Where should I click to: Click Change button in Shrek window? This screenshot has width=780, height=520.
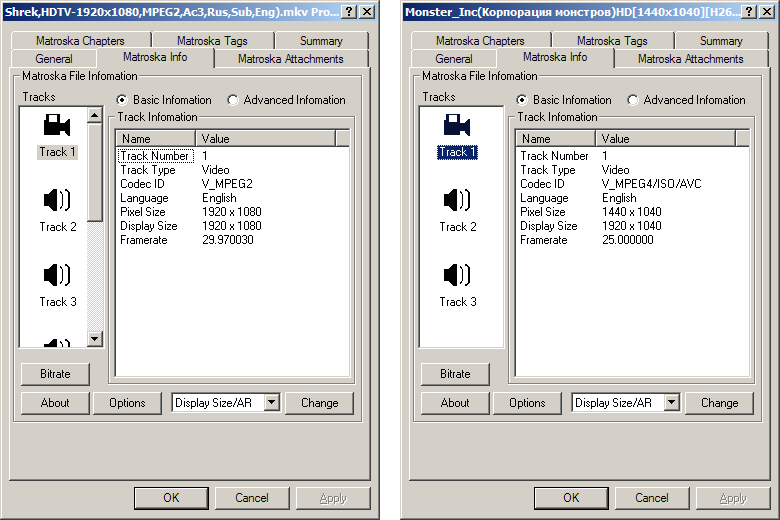(x=319, y=403)
